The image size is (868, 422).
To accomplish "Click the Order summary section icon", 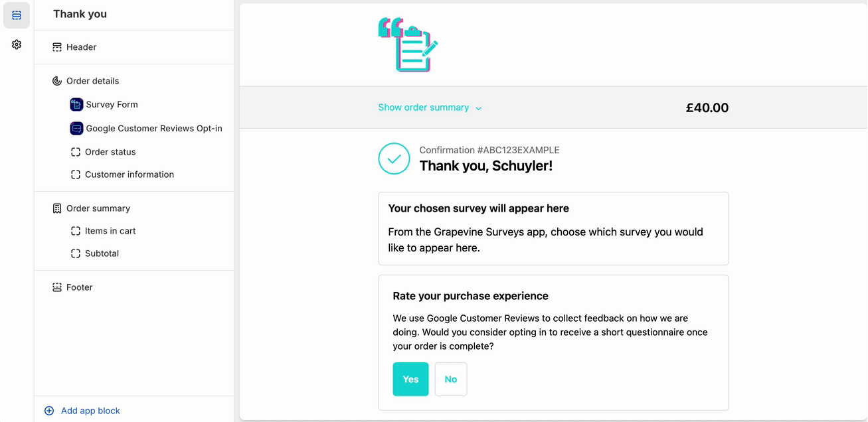I will (57, 208).
